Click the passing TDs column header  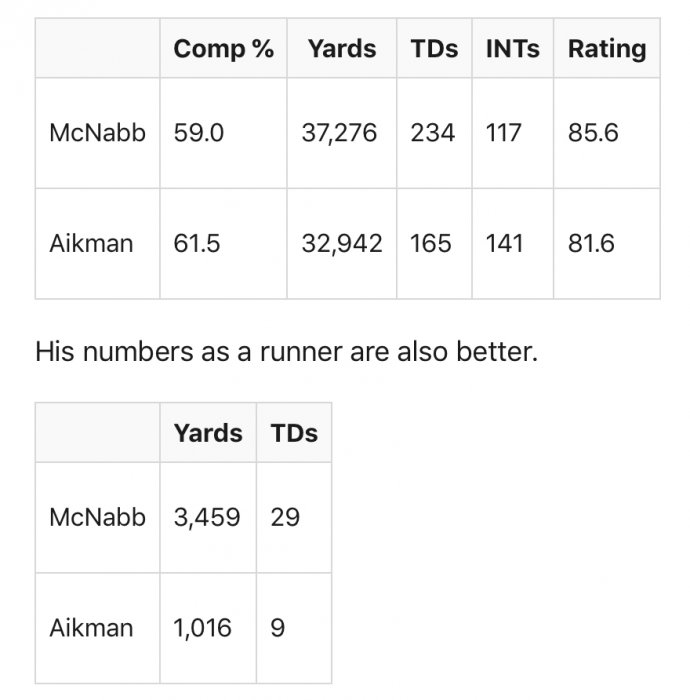pos(434,48)
